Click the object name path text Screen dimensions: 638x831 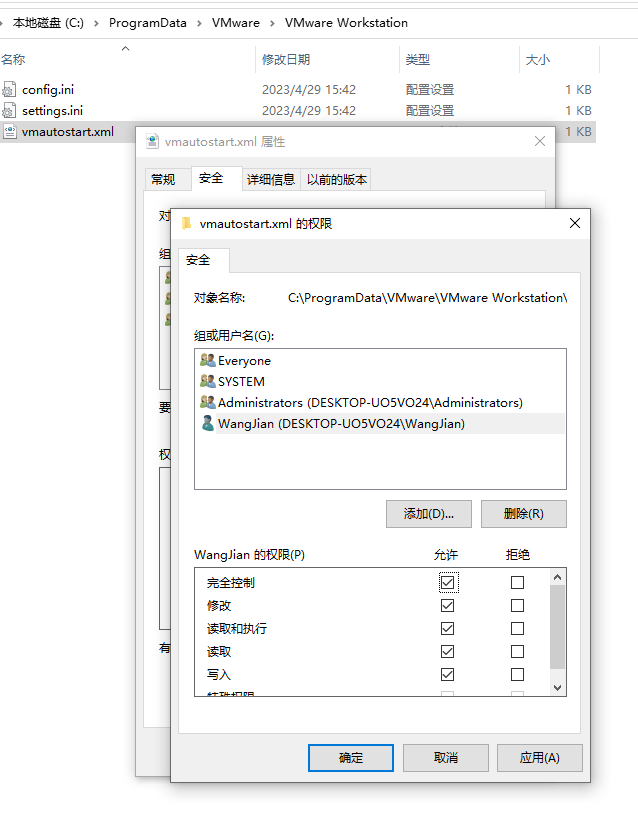tap(428, 298)
